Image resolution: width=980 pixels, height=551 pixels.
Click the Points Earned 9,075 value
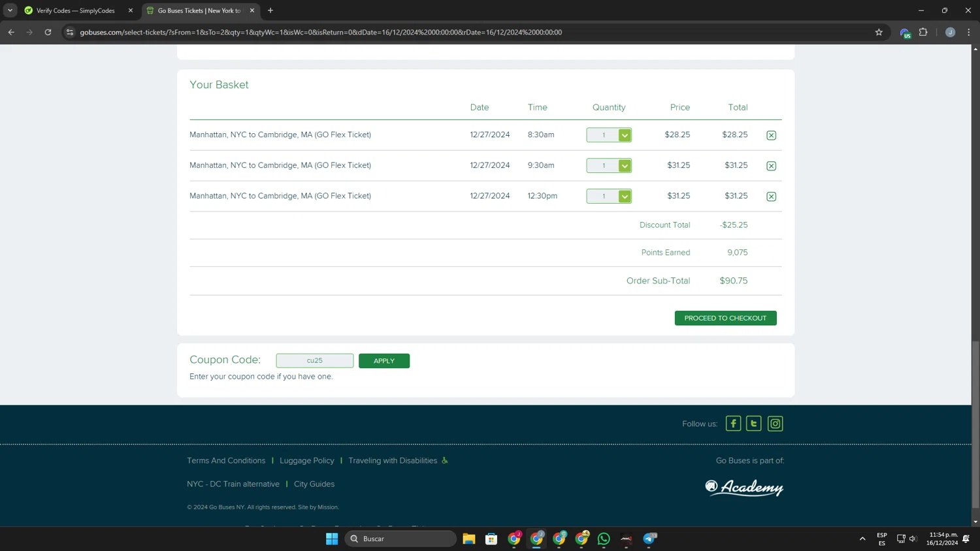[738, 253]
